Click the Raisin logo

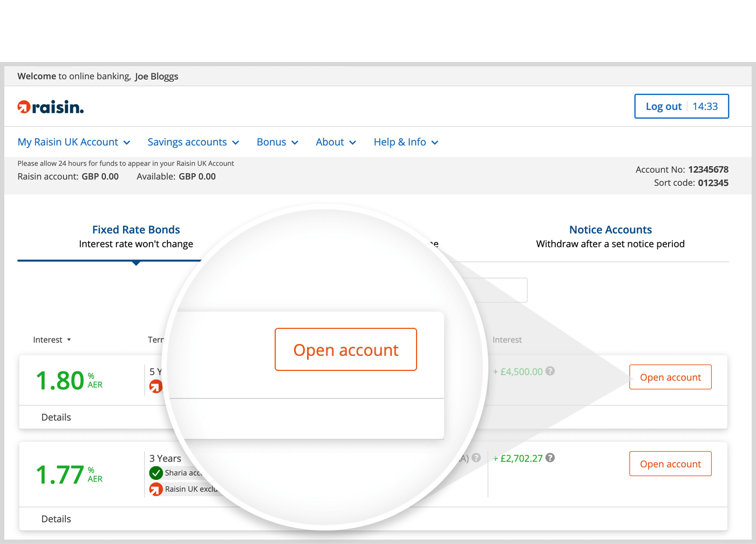(x=51, y=107)
